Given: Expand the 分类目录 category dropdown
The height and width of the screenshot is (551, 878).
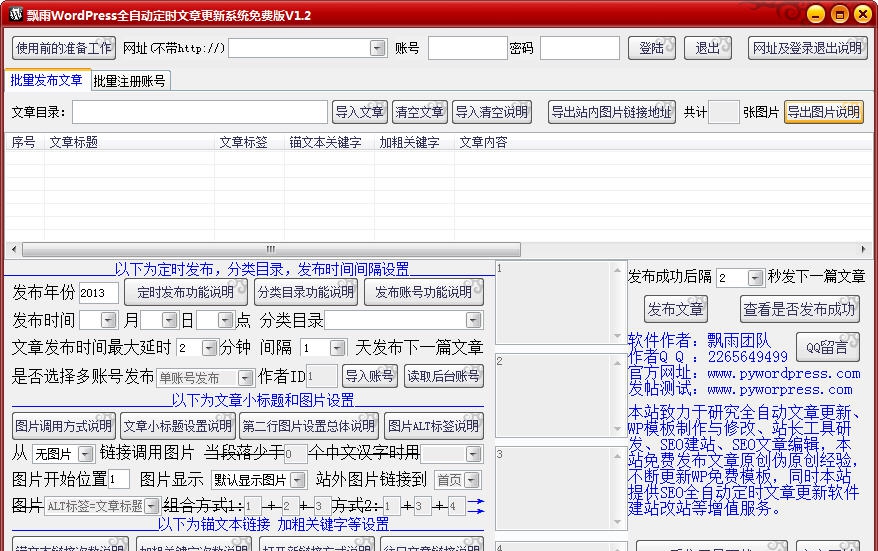Looking at the screenshot, I should (x=474, y=320).
